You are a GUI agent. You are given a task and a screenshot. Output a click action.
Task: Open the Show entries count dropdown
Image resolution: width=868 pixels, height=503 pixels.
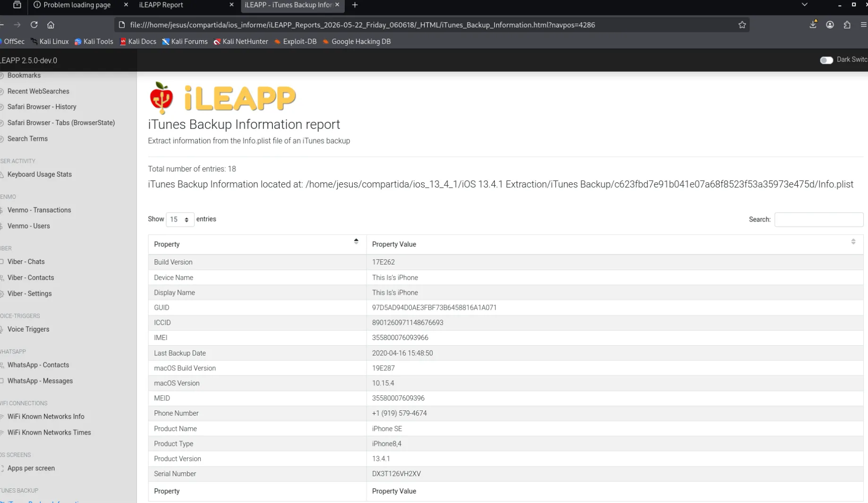180,219
